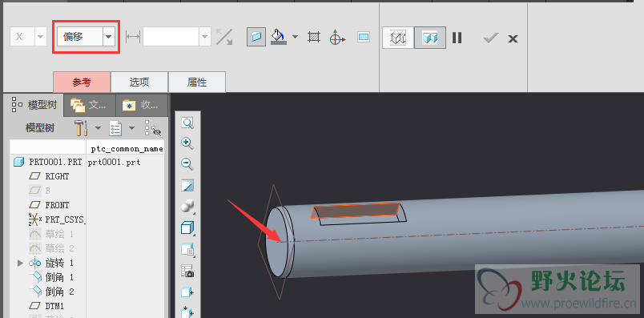Open the fill color dropdown arrow
The image size is (644, 318).
click(295, 37)
